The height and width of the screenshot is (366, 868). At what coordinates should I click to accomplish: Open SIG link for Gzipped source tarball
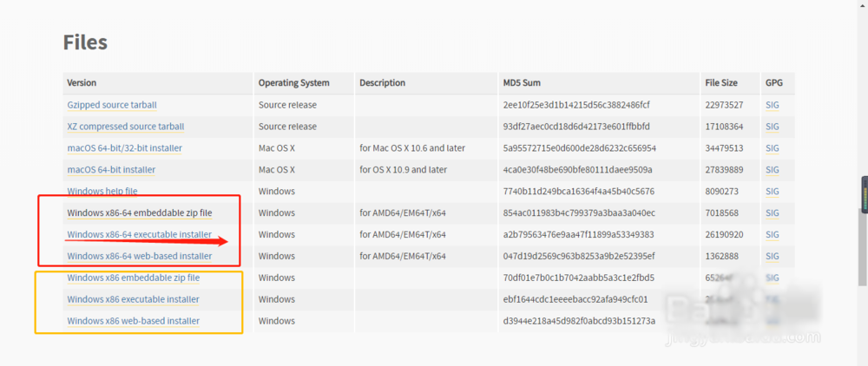click(773, 105)
